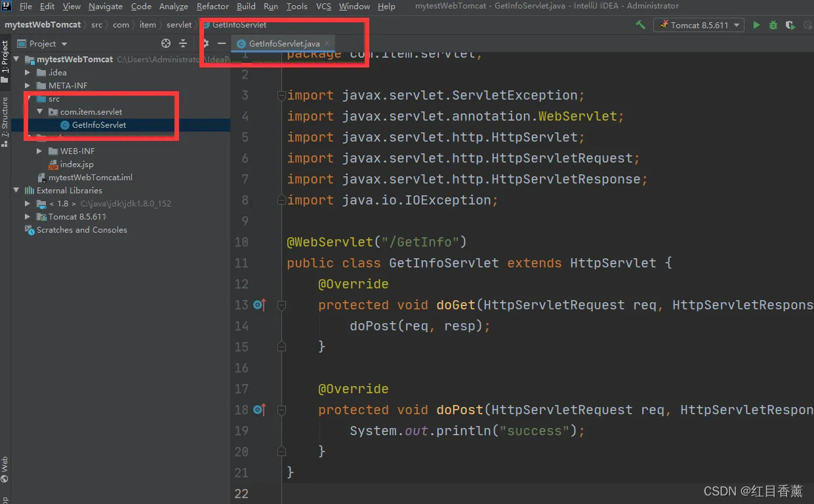Click the line number 10 in the gutter
Screen dimensions: 814x504
[241, 242]
